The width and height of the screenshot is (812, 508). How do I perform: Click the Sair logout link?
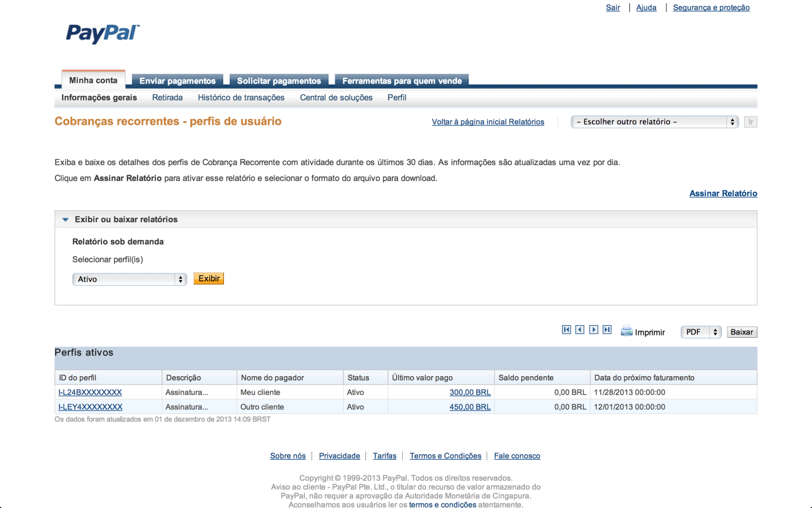pos(613,8)
